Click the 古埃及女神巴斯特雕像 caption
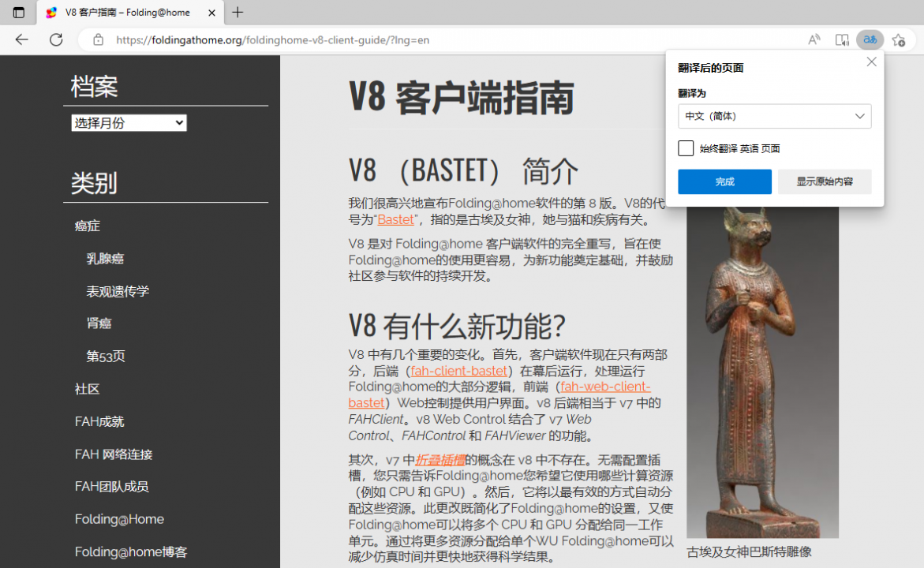The height and width of the screenshot is (568, 924). pyautogui.click(x=749, y=552)
